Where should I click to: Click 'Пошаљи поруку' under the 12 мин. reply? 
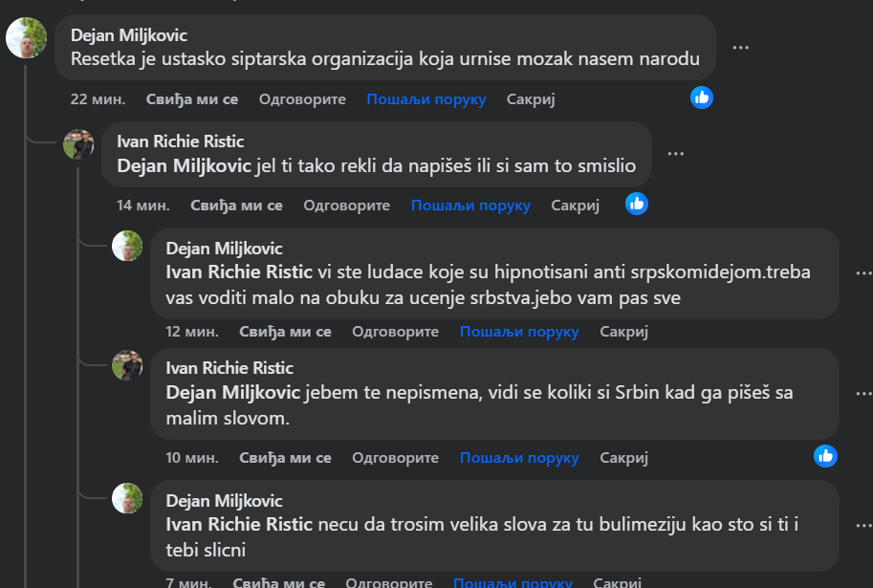519,332
